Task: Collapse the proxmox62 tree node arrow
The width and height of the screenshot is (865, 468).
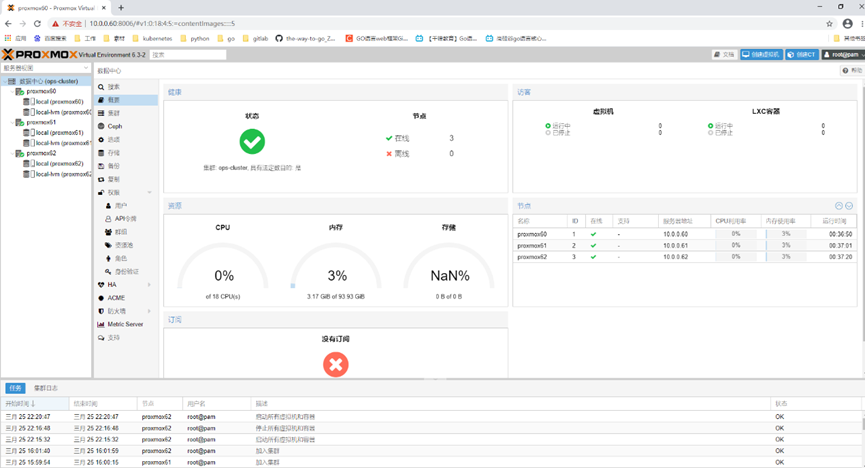Action: (x=13, y=153)
